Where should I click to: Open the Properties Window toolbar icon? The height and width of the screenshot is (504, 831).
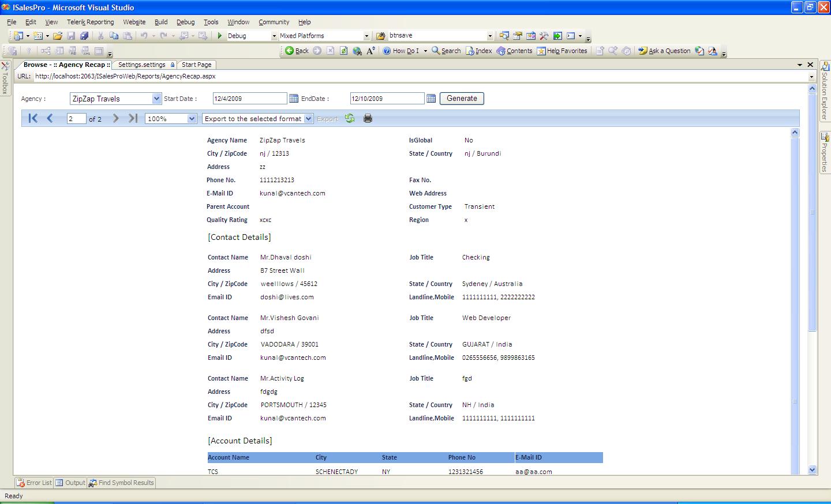pos(518,36)
